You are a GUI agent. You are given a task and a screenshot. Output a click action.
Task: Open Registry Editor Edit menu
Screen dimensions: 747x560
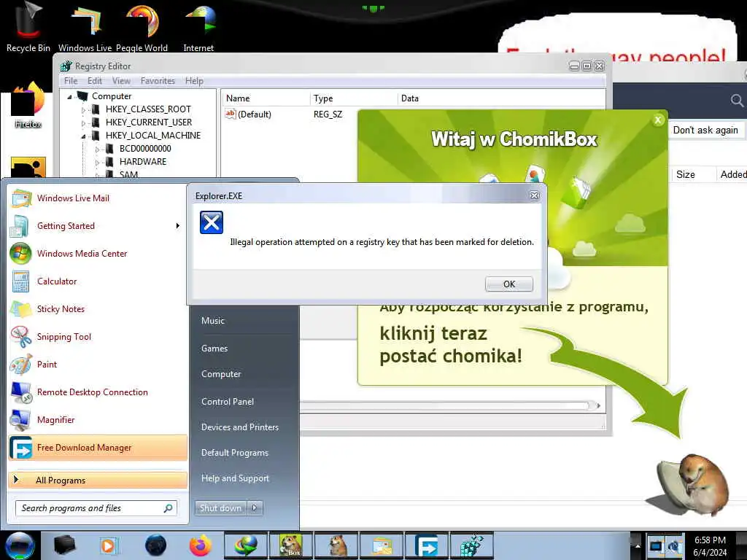click(x=95, y=81)
